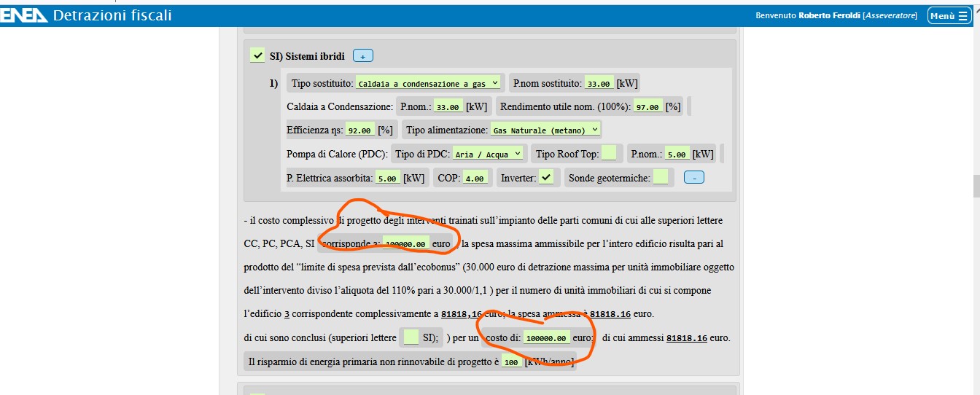This screenshot has width=980, height=395.
Task: Toggle the SI) Sistemi ibridi checkbox
Action: point(257,55)
